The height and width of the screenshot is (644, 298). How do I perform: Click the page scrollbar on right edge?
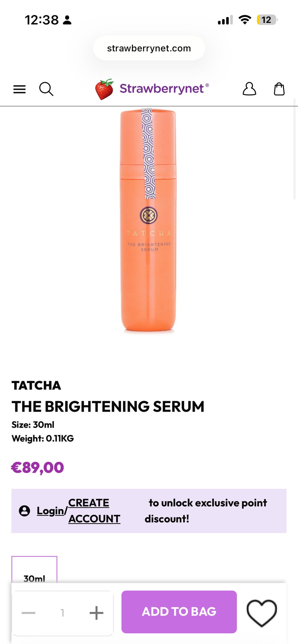pos(295,149)
